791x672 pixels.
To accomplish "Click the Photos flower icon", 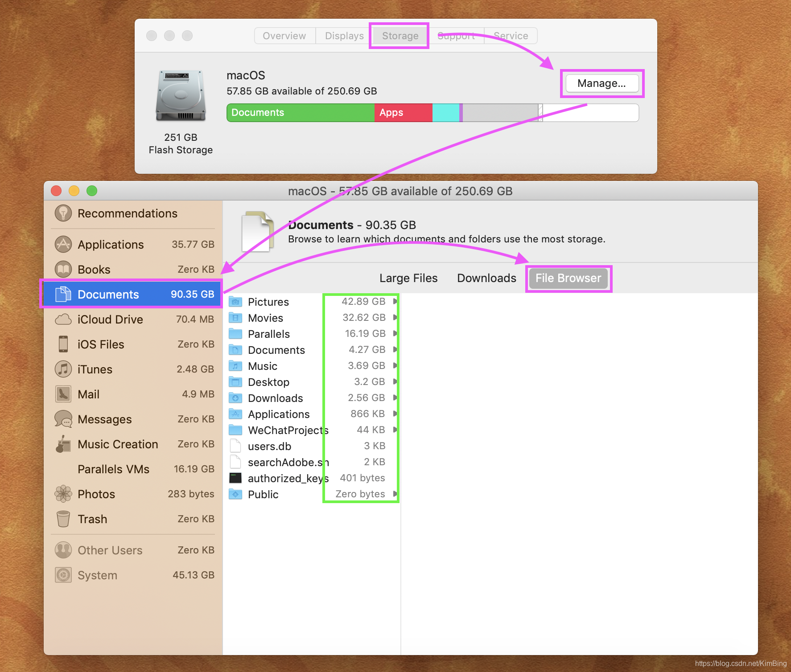I will coord(63,494).
